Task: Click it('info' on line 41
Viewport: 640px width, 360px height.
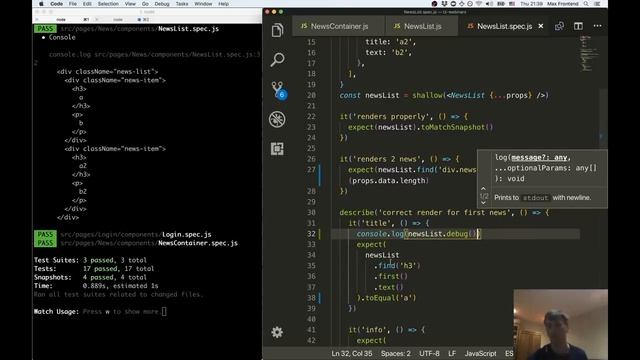Action: click(x=366, y=330)
